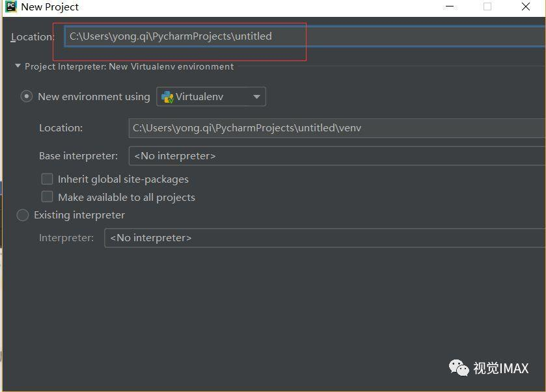Collapse the Project Interpreter section triangle
Viewport: 546px width, 392px height.
[18, 66]
